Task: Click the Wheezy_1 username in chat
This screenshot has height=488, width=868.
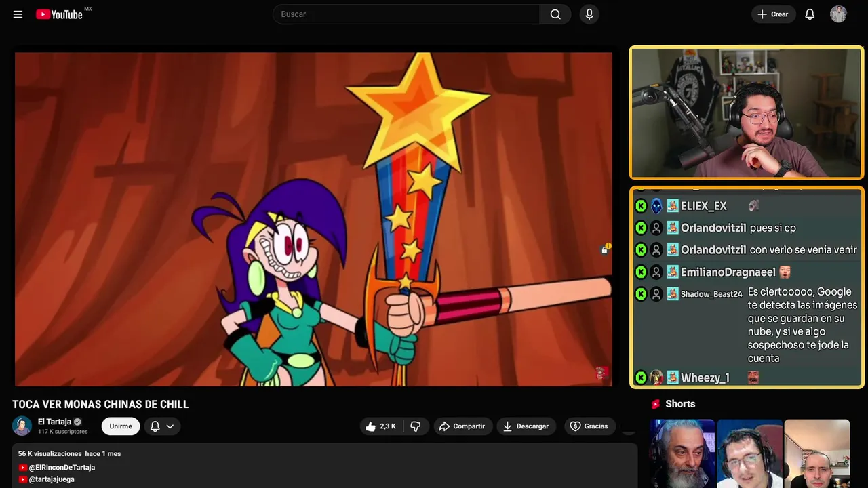Action: coord(705,378)
